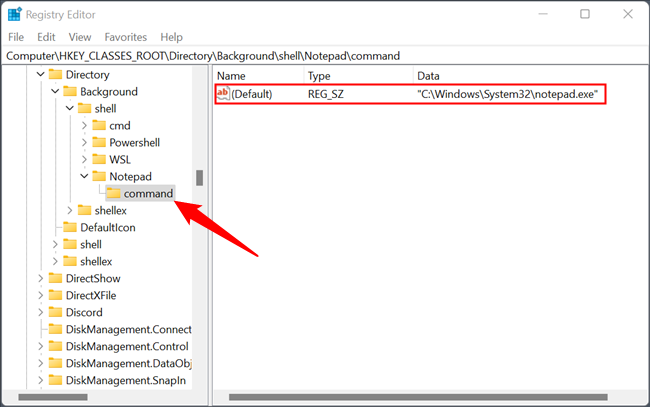Expand the Powershell key
Image resolution: width=650 pixels, height=407 pixels.
(84, 143)
